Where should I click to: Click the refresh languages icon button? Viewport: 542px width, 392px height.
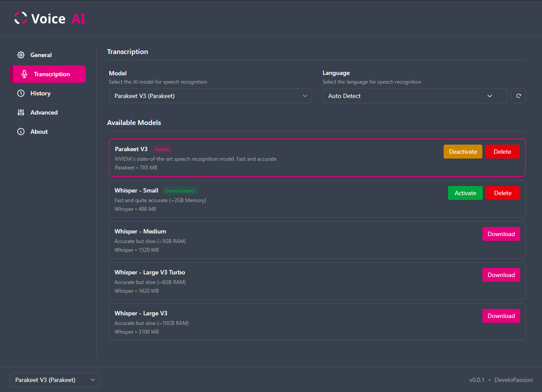tap(518, 96)
